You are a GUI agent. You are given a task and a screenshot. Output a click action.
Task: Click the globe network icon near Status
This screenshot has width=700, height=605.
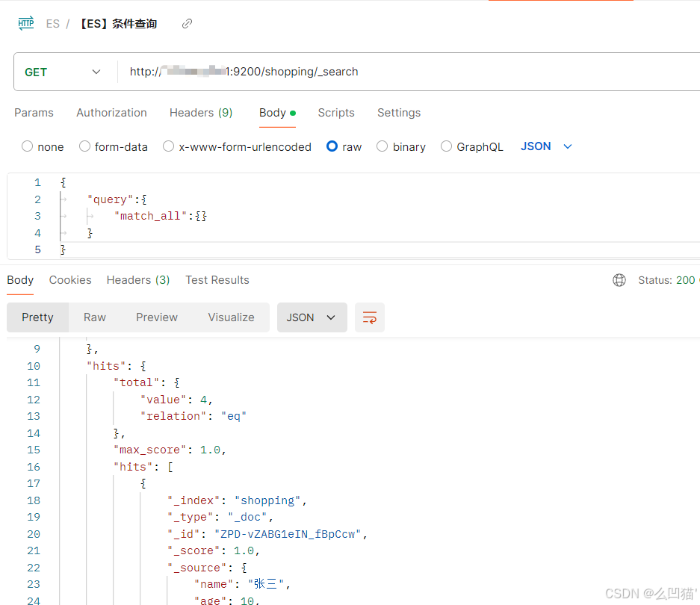(619, 280)
